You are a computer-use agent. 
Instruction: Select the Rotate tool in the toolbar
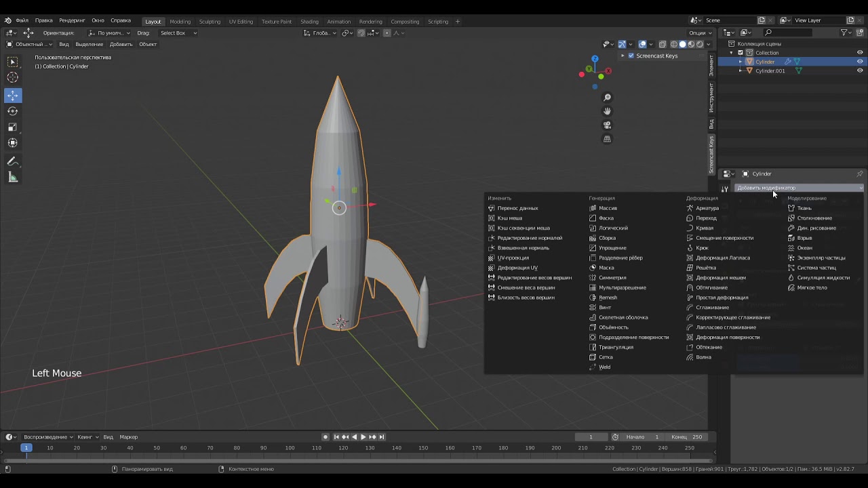pos(13,111)
